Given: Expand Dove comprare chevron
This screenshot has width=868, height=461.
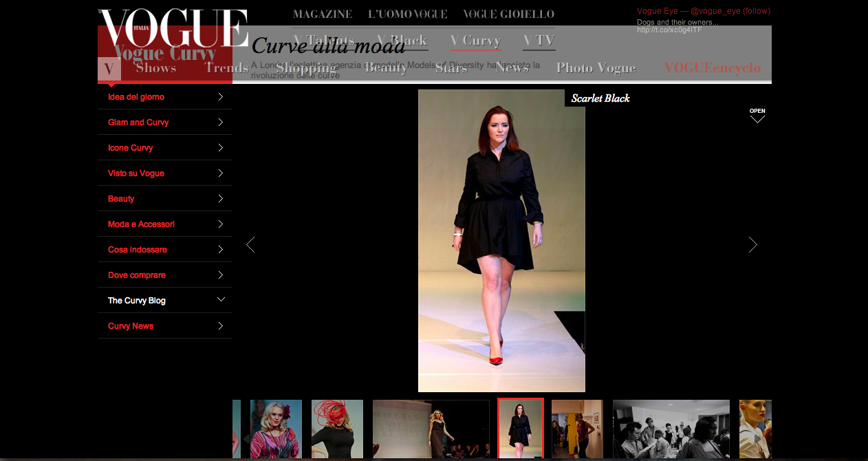Looking at the screenshot, I should tap(220, 275).
